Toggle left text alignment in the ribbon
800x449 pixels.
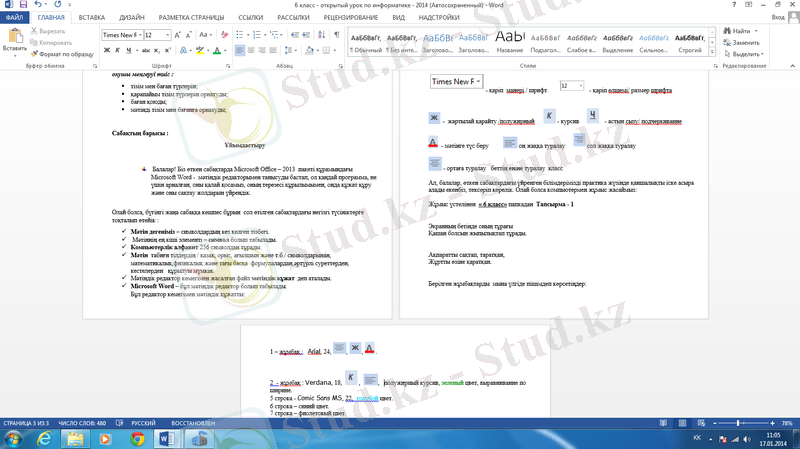tap(241, 50)
